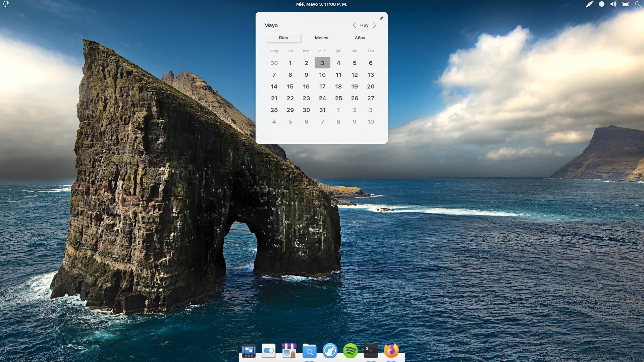Screen dimensions: 644x362
Task: Click the white circle indicator in the panel
Action: (x=602, y=4)
